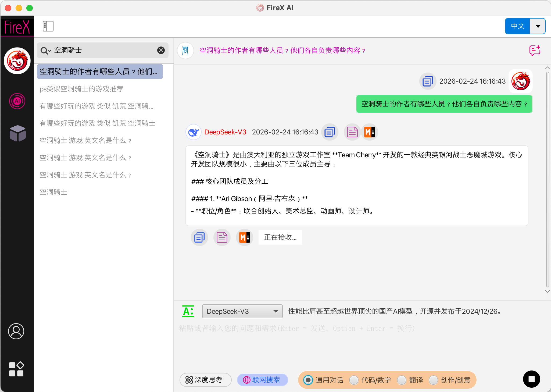Copy the DeepSeek-V3 reply using the copy icon
The width and height of the screenshot is (551, 392).
[199, 237]
